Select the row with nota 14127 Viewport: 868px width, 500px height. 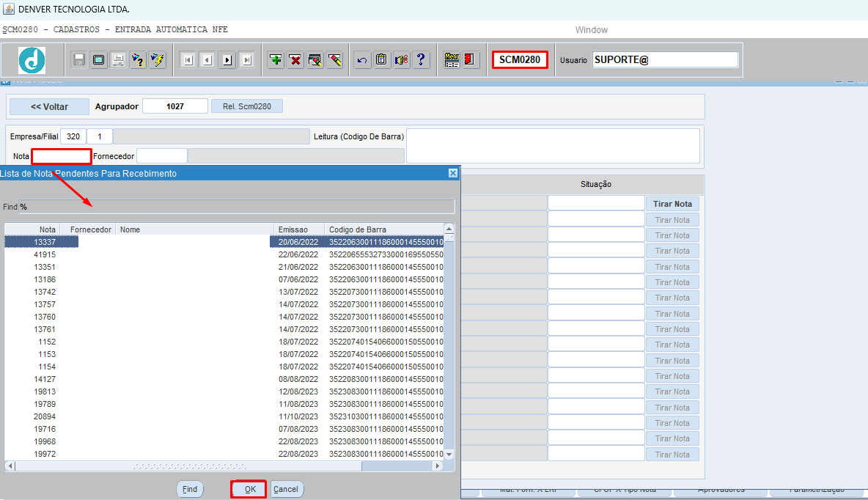pyautogui.click(x=224, y=379)
